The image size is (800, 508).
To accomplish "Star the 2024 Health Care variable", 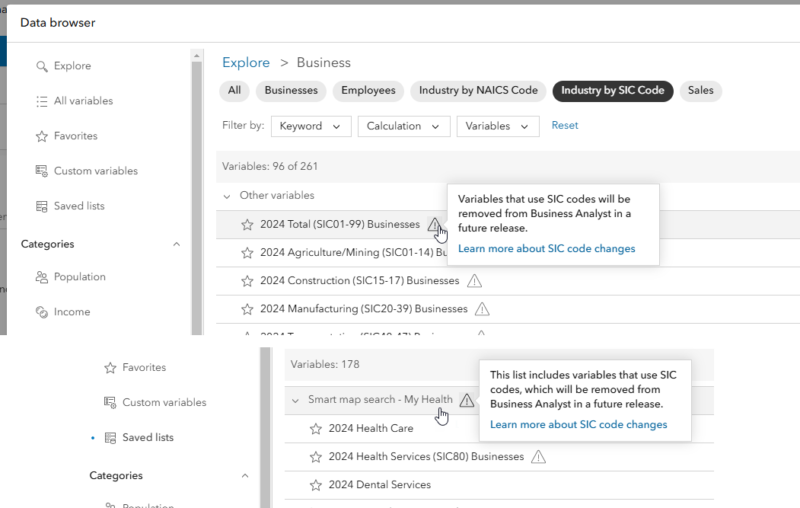I will tap(315, 429).
